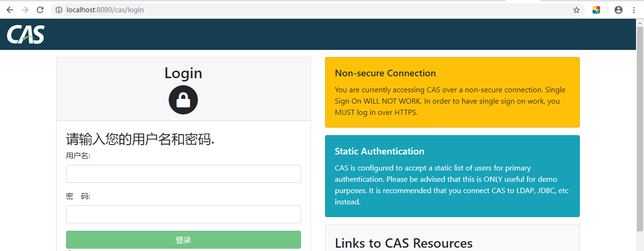Click the MUST log in over HTTPS text
This screenshot has height=251, width=644.
(x=376, y=113)
